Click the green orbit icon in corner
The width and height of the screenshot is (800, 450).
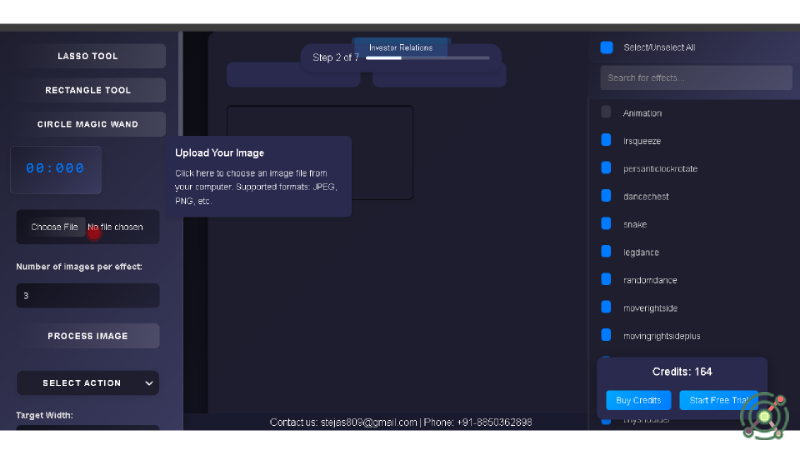click(x=765, y=415)
